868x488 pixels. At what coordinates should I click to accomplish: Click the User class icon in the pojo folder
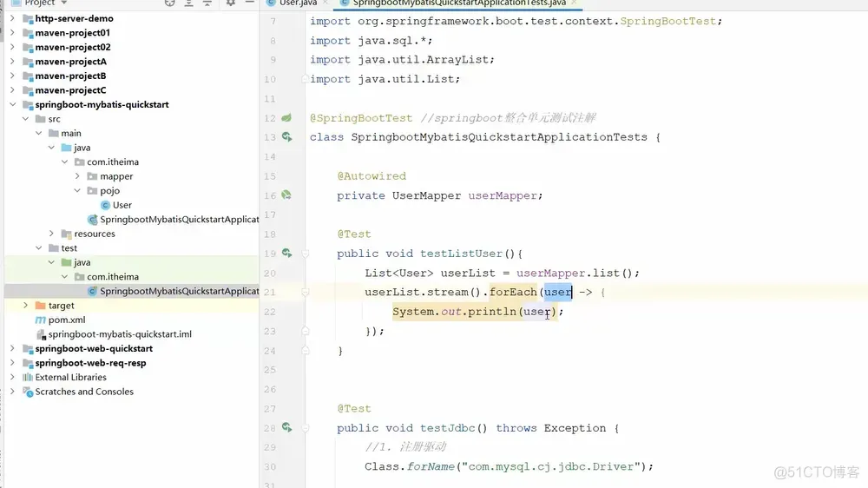coord(105,205)
